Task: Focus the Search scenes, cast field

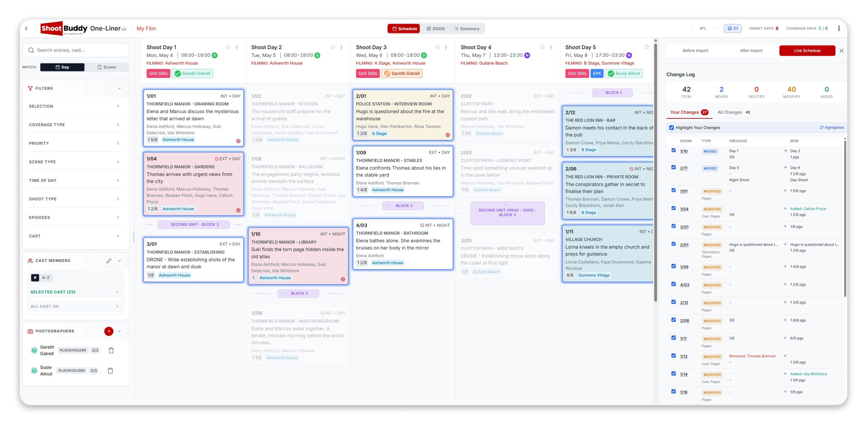Action: [x=76, y=50]
